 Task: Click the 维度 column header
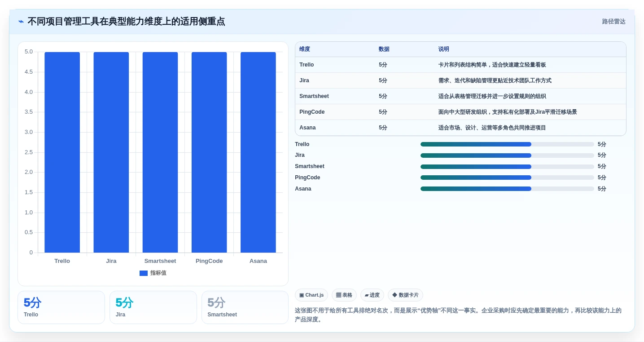(305, 49)
